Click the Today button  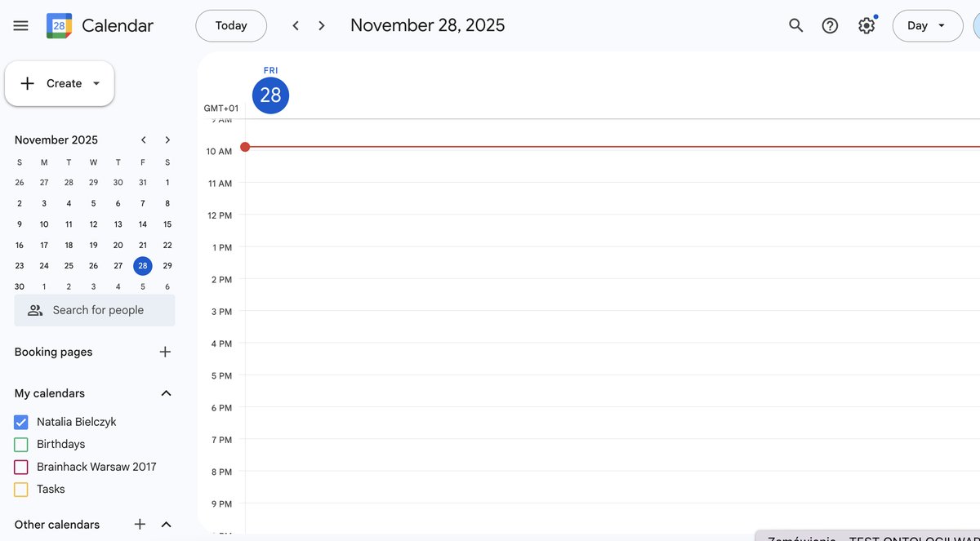tap(231, 25)
